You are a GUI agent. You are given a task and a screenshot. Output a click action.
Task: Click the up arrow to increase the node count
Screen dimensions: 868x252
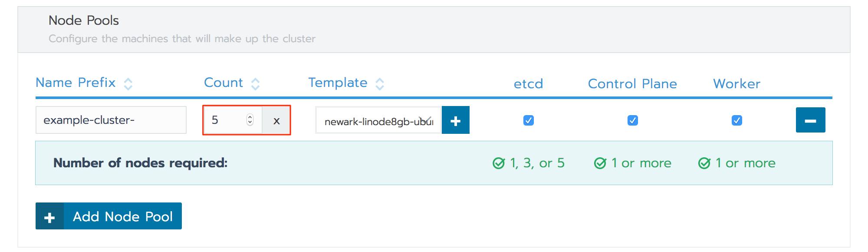249,117
